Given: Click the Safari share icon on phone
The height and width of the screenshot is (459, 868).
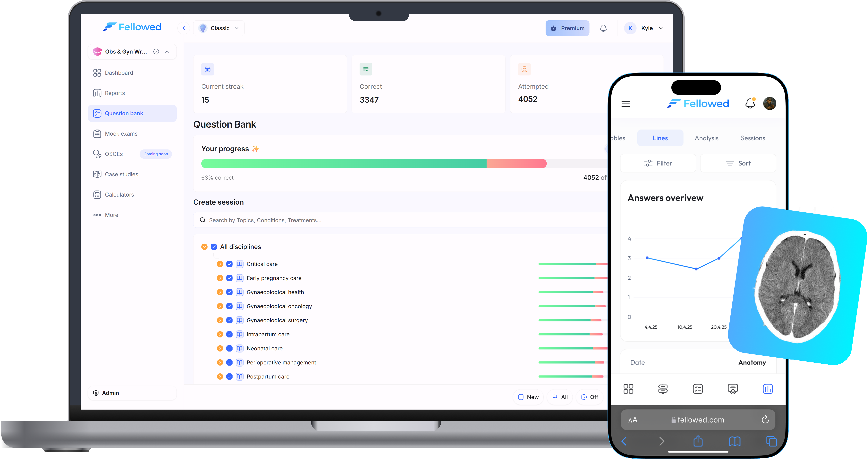Looking at the screenshot, I should [x=698, y=441].
